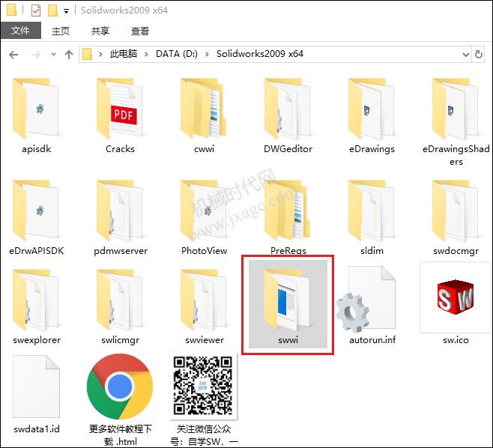Select the swdata1.id file
The height and width of the screenshot is (448, 493).
[37, 395]
